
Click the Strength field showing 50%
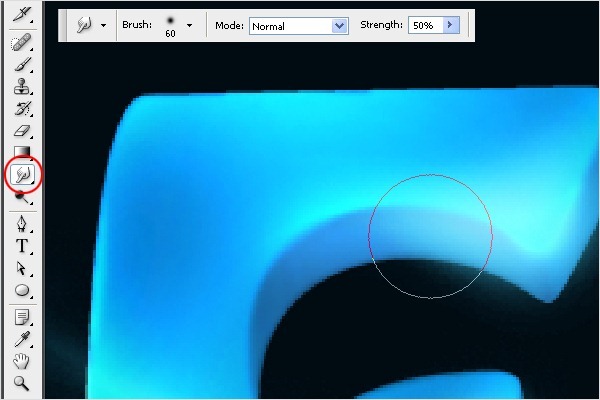[426, 25]
